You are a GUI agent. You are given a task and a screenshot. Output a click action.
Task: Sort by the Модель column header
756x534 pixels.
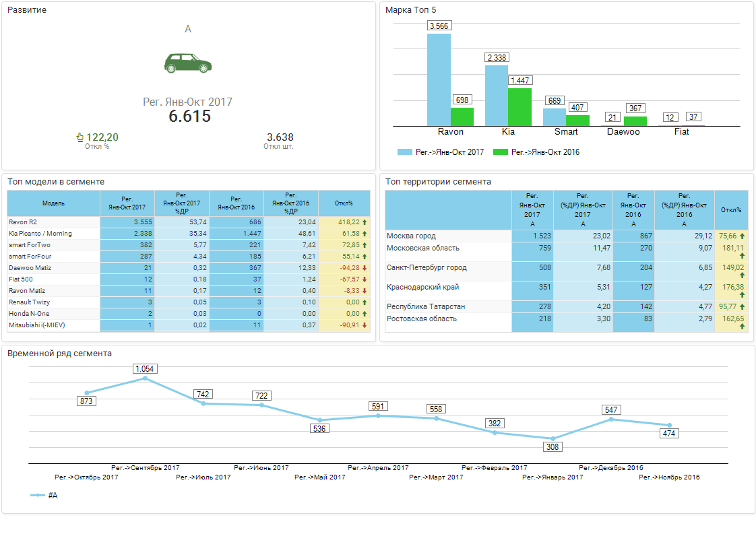pos(53,203)
